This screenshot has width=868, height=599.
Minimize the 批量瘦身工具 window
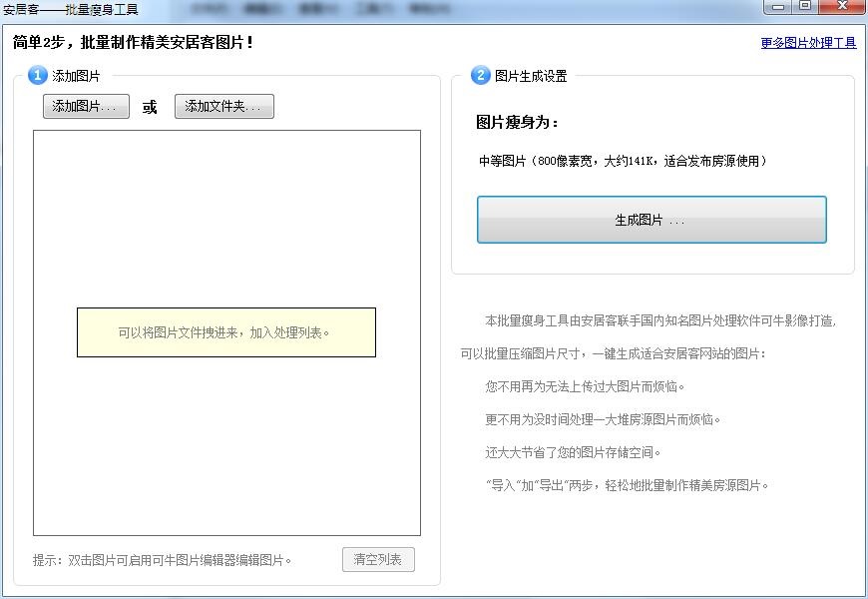[779, 7]
